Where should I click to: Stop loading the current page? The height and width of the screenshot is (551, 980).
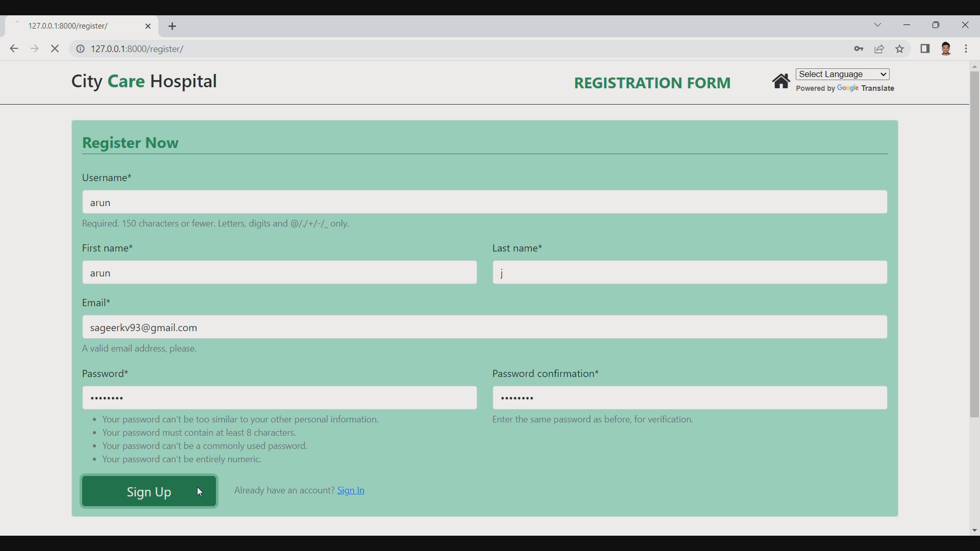tap(55, 48)
